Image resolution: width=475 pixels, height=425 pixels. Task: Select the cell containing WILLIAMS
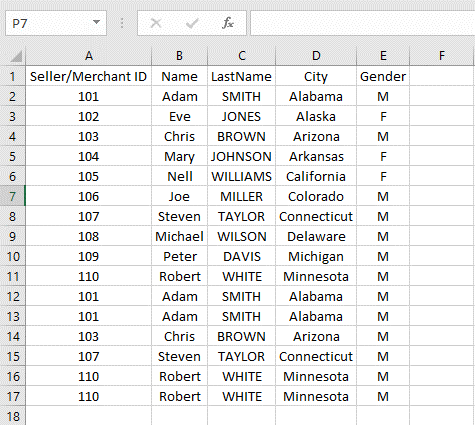pos(241,176)
